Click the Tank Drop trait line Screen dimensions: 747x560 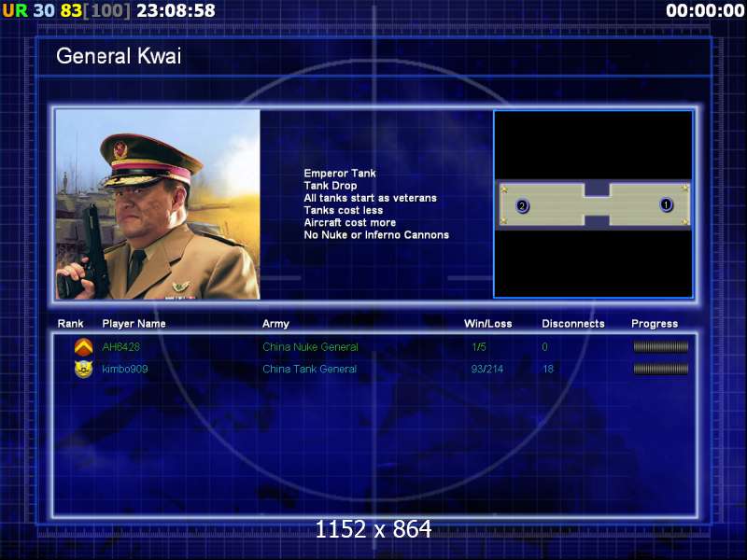pos(331,186)
